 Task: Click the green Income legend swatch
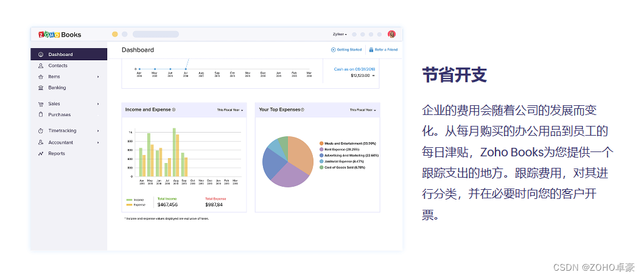(129, 200)
